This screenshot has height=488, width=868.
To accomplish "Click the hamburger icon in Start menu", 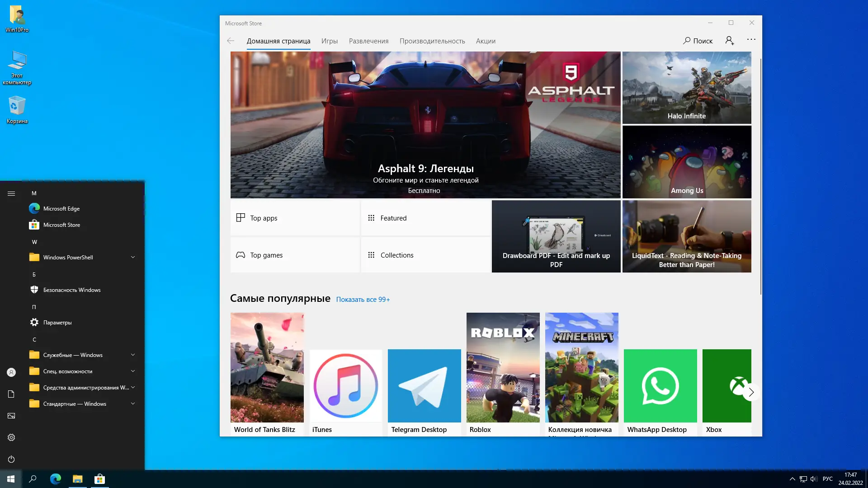I will [x=11, y=193].
